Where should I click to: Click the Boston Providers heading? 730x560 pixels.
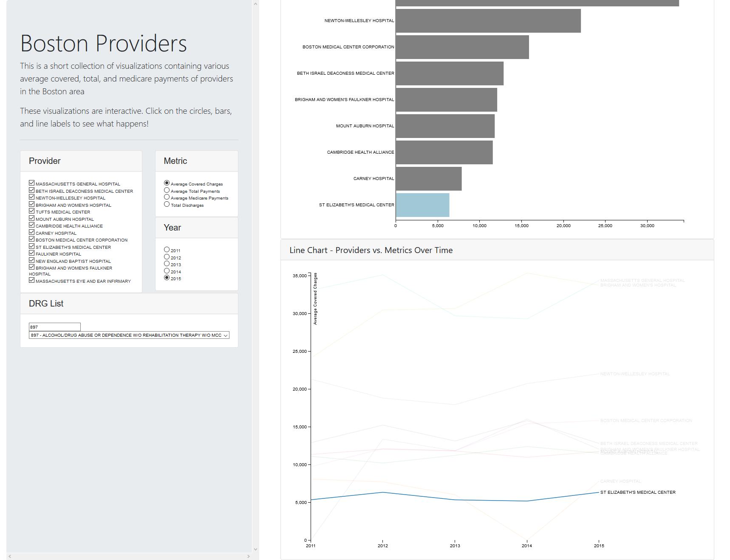(104, 44)
